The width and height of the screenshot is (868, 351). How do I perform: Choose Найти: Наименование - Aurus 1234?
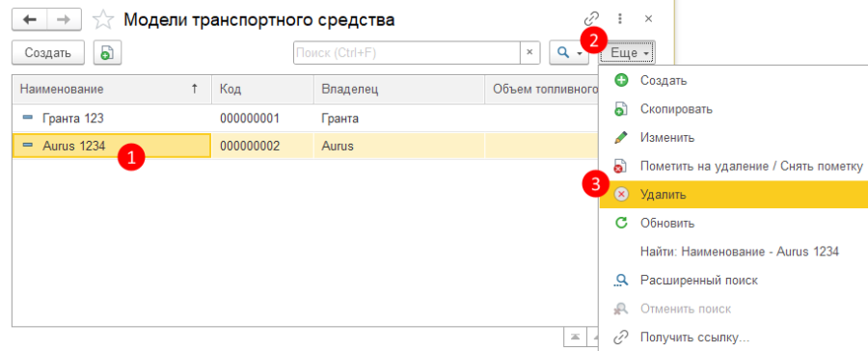pos(734,252)
